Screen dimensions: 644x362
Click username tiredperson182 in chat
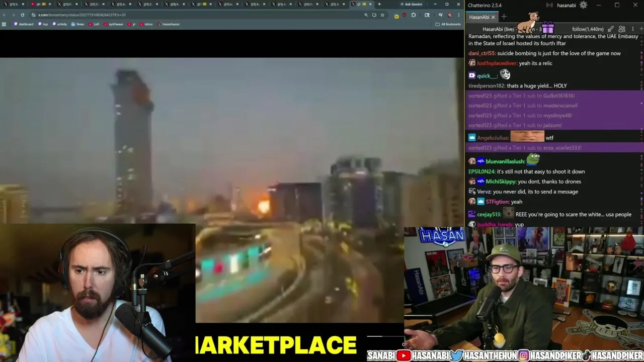click(x=486, y=86)
